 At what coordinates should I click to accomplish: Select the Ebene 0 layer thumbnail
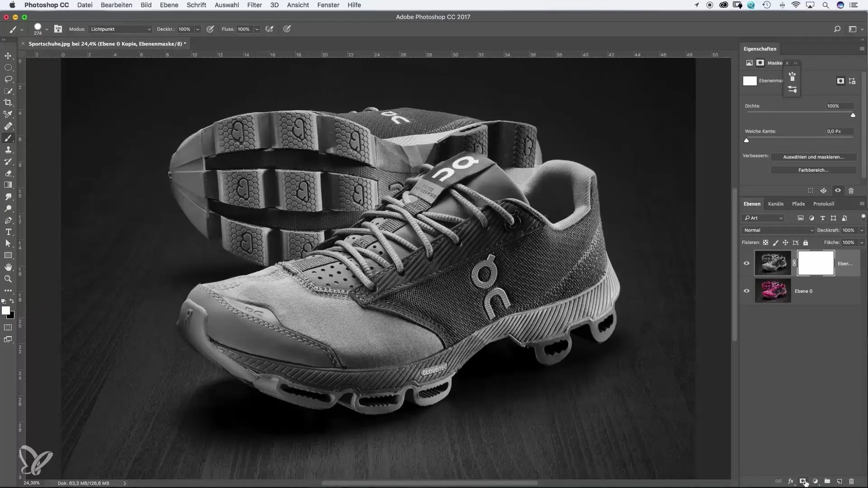pyautogui.click(x=773, y=291)
